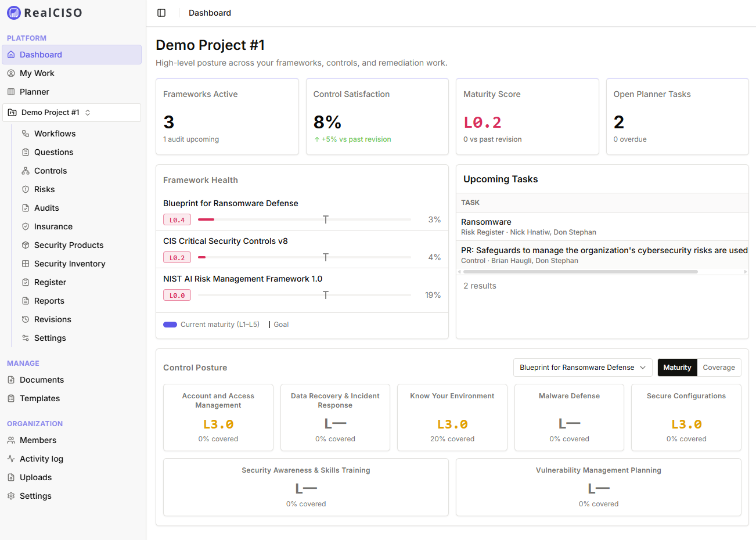The height and width of the screenshot is (540, 756).
Task: Click the RealCISO logo icon
Action: point(13,12)
